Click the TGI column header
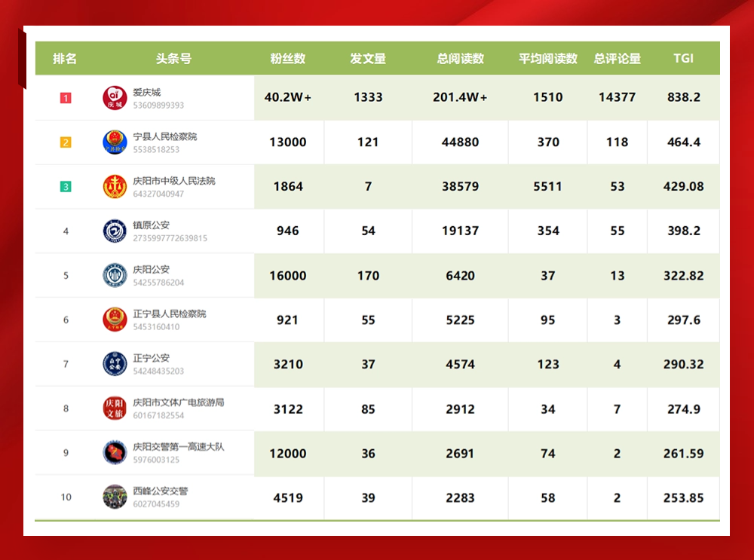 tap(683, 59)
